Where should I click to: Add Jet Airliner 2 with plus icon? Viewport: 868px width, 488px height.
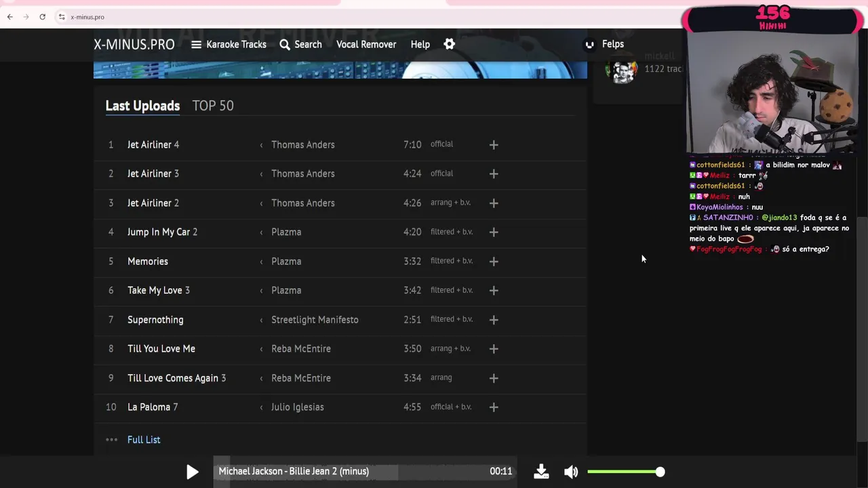(x=494, y=203)
